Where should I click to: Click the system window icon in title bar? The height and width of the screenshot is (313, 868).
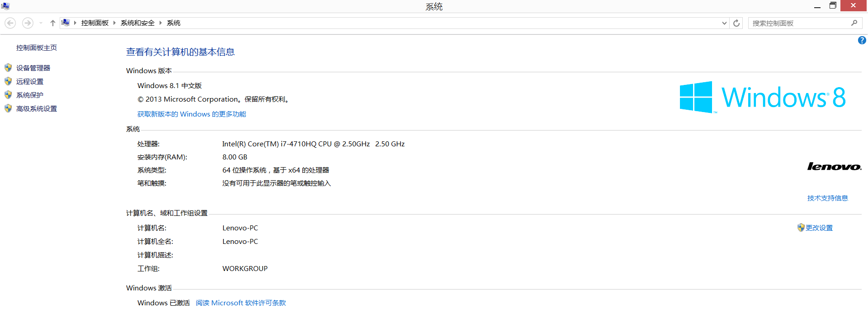click(x=5, y=6)
